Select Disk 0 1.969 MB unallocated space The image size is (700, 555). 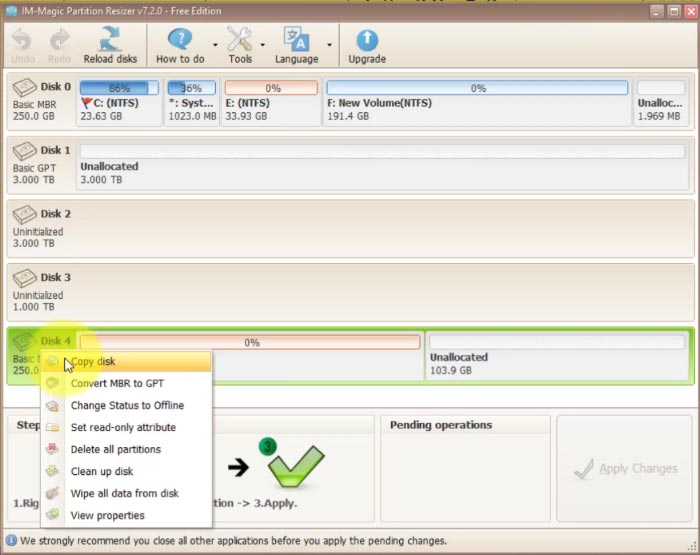(x=661, y=102)
